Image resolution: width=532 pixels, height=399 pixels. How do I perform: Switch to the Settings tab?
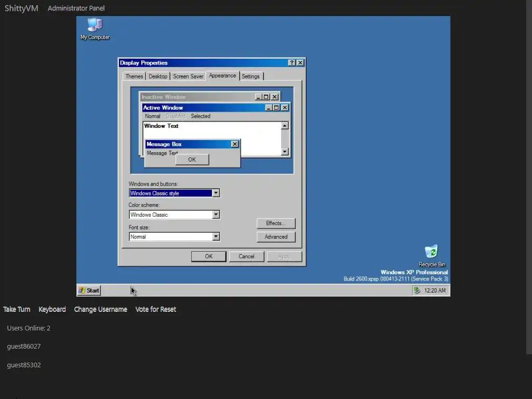point(251,76)
